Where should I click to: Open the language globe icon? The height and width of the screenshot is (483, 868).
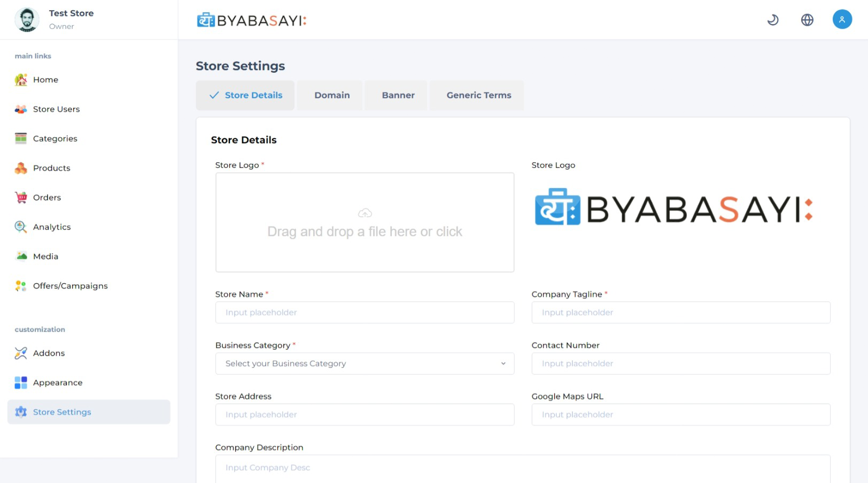[807, 20]
